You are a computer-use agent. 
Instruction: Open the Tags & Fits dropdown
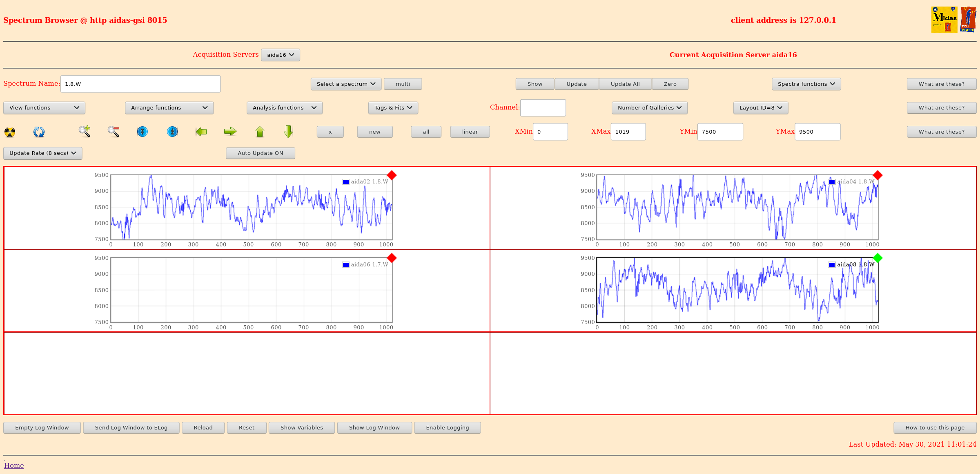click(393, 108)
